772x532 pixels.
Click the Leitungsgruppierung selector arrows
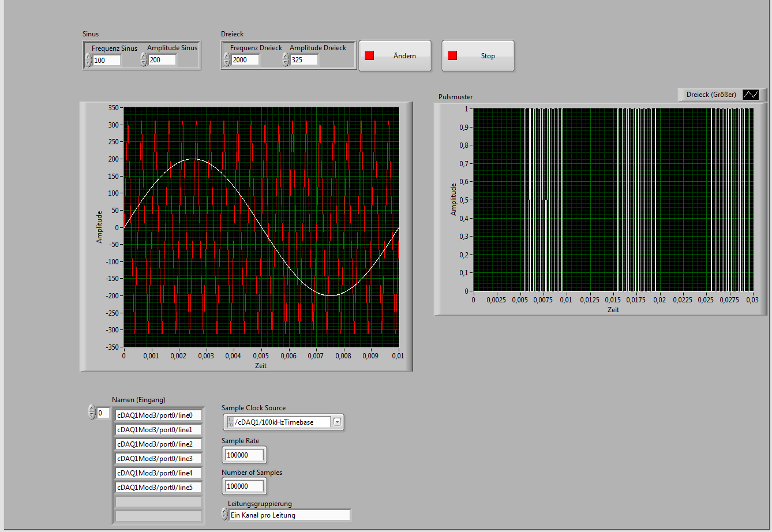click(225, 515)
